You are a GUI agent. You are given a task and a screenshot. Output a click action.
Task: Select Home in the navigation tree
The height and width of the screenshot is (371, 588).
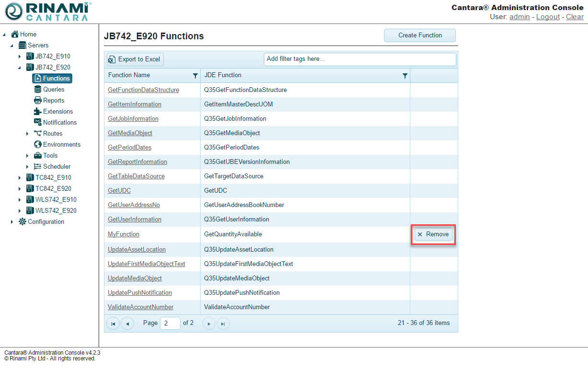(x=28, y=34)
